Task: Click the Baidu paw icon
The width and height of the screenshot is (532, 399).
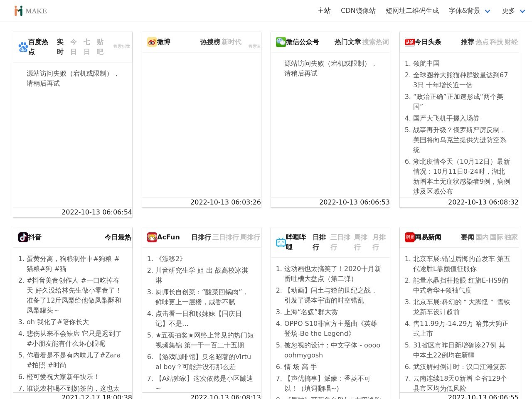Action: (23, 47)
